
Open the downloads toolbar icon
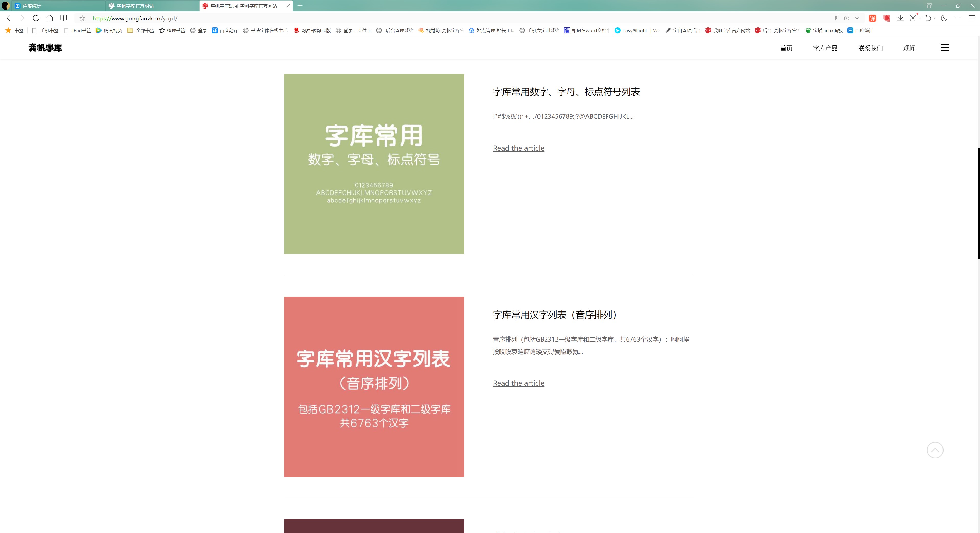900,18
